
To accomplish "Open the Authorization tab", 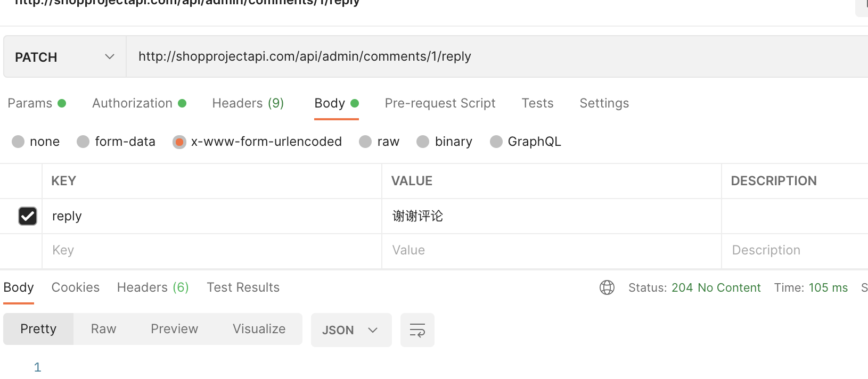I will click(x=139, y=103).
